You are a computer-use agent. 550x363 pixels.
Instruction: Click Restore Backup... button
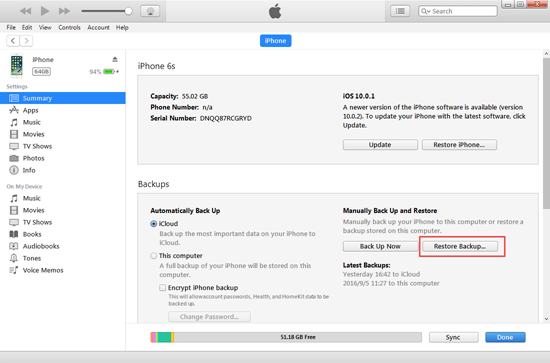[460, 246]
